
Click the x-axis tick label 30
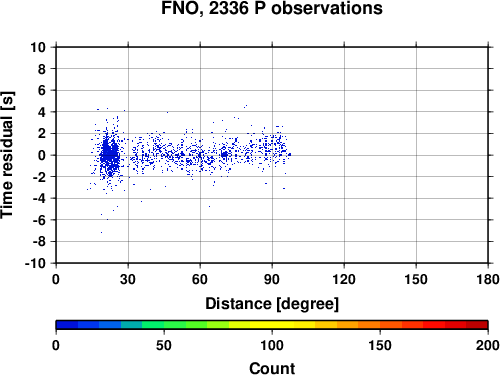[x=128, y=279]
